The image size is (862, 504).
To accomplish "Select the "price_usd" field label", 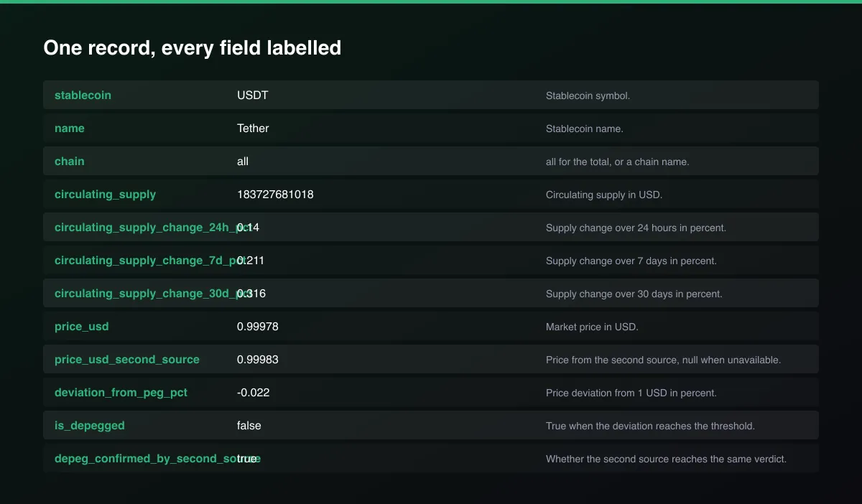I will tap(82, 326).
